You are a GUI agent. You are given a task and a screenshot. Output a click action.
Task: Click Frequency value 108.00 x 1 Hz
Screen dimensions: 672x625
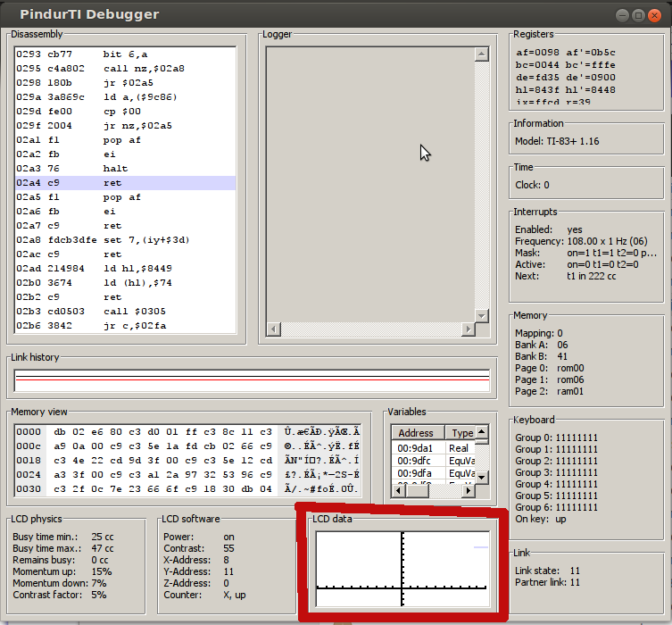click(607, 241)
